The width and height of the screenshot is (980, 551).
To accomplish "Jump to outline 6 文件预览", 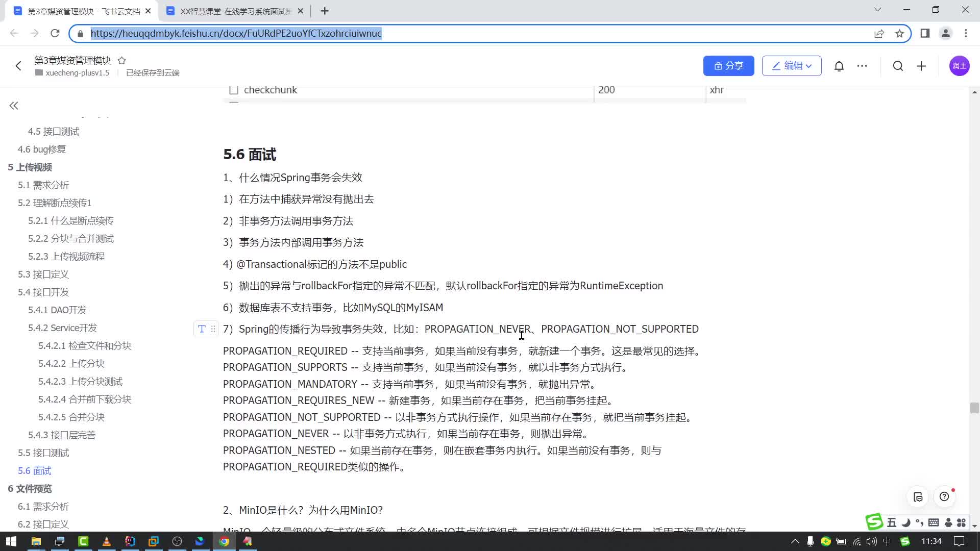I will click(30, 489).
